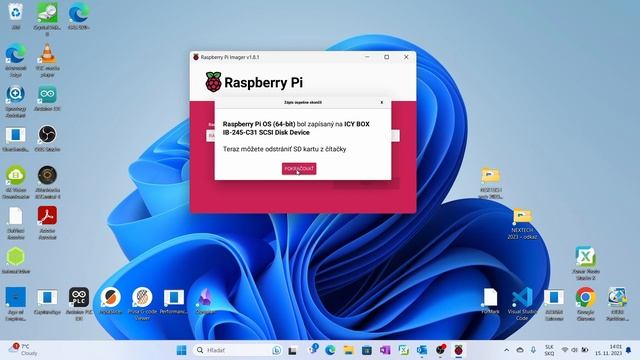Image resolution: width=640 pixels, height=360 pixels.
Task: Open OneNote from the taskbar
Action: click(x=385, y=350)
